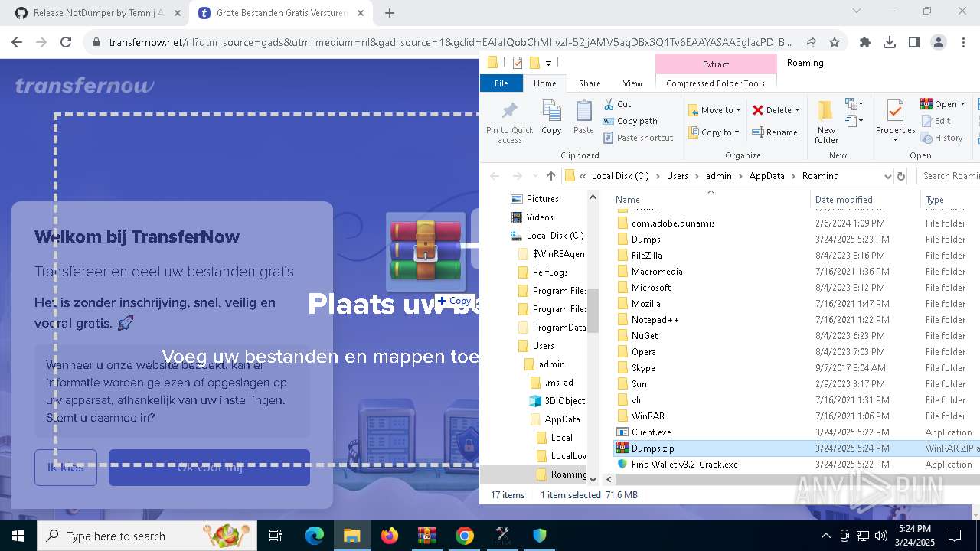Screen dimensions: 980x551
Task: Reload the Chrome page
Action: 66,43
